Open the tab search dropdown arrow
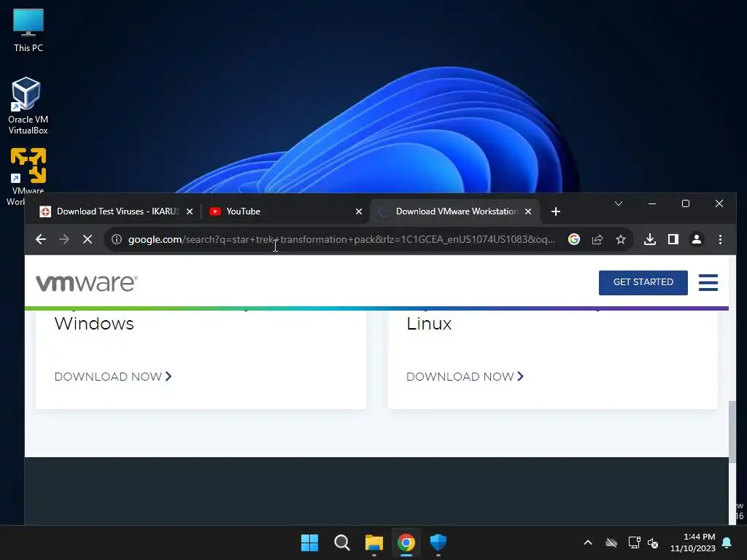 [619, 204]
